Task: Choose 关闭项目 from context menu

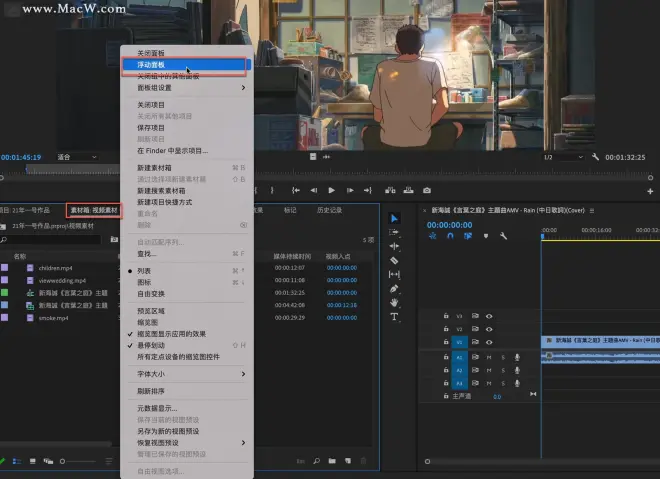Action: coord(187,105)
